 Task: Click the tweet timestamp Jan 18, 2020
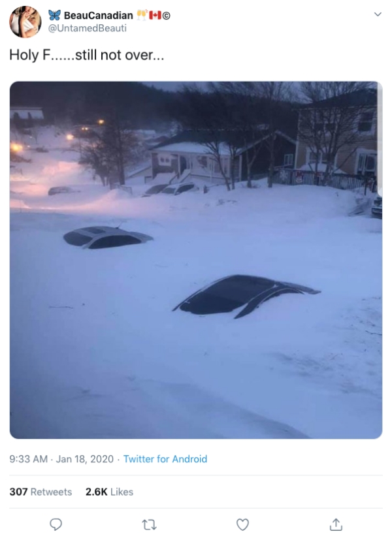[84, 459]
